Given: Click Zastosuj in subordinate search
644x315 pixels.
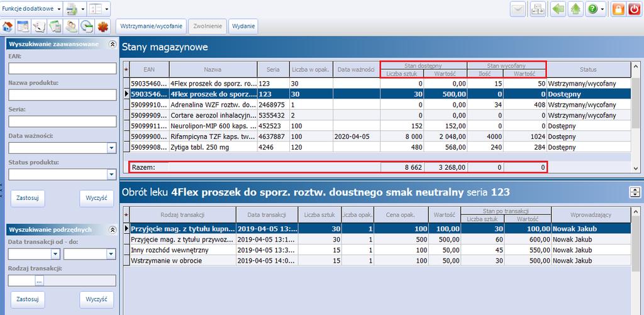Looking at the screenshot, I should [x=28, y=299].
